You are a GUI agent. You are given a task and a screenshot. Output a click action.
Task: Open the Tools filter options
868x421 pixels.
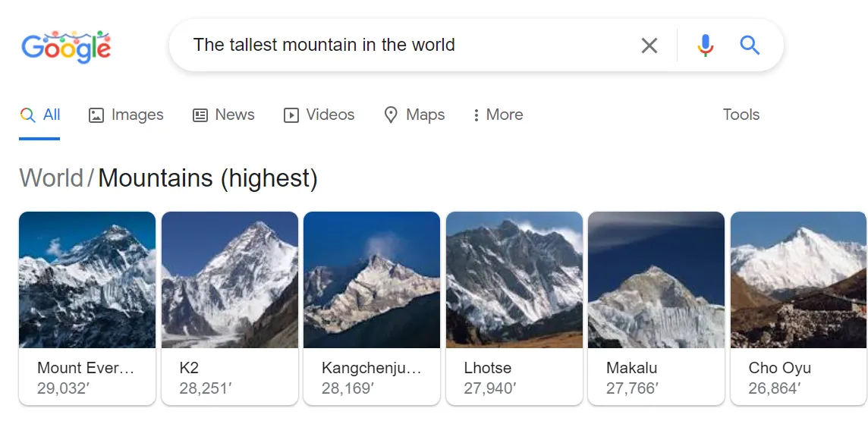(x=741, y=115)
